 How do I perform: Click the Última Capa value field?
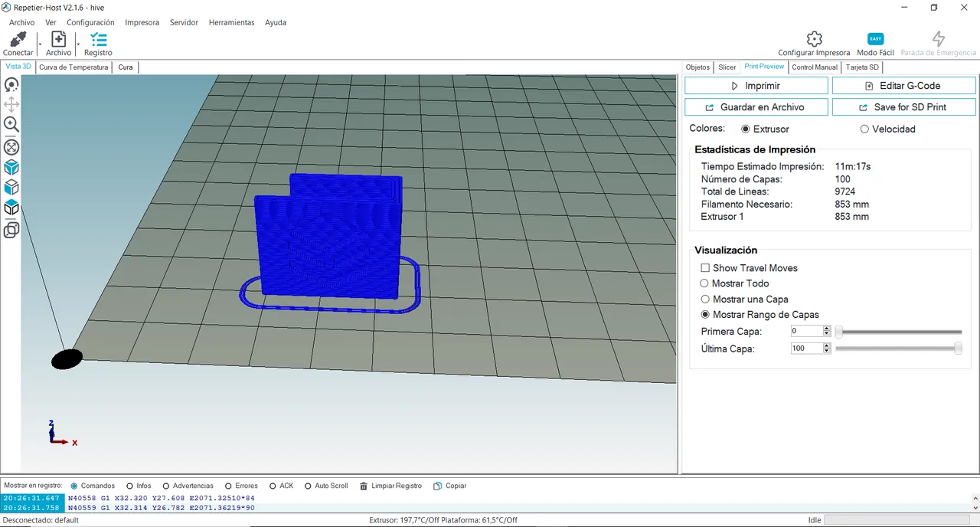(x=806, y=348)
